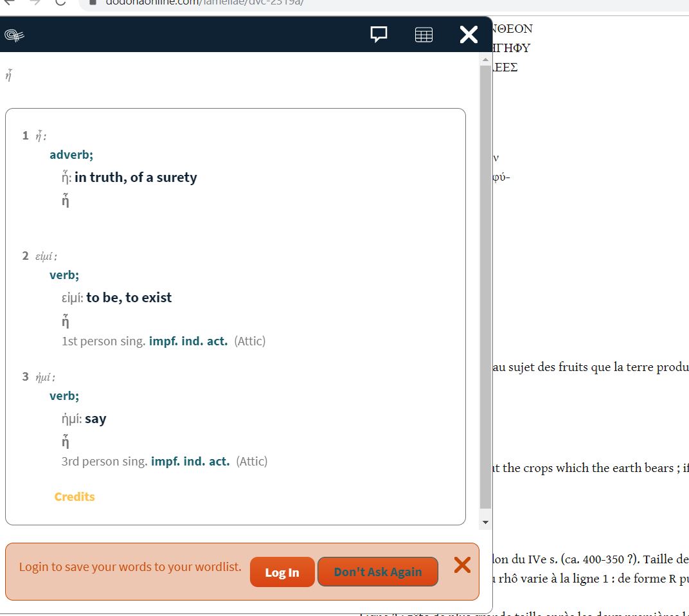Open the inflection tables grid icon
Viewport: 689px width, 616px height.
pos(424,34)
